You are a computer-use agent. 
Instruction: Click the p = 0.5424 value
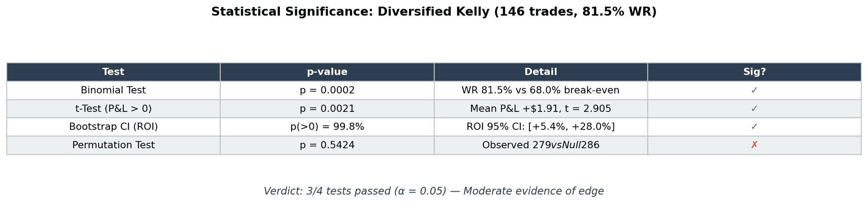point(327,145)
